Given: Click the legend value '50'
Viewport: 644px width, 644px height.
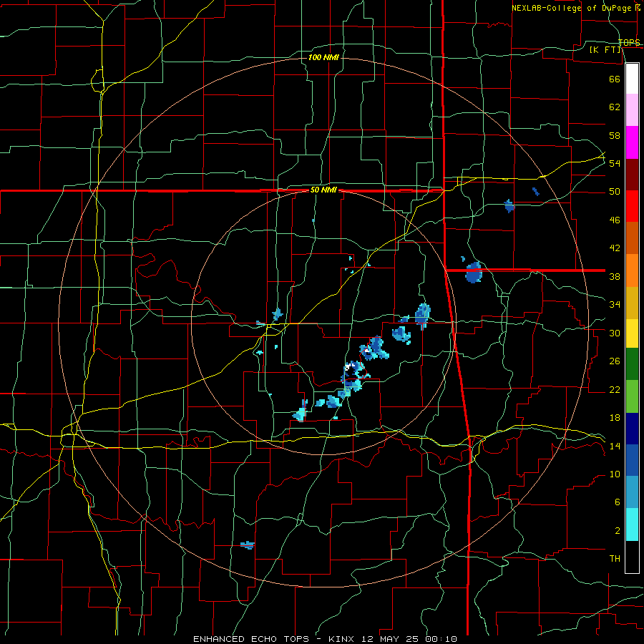Looking at the screenshot, I should 615,192.
